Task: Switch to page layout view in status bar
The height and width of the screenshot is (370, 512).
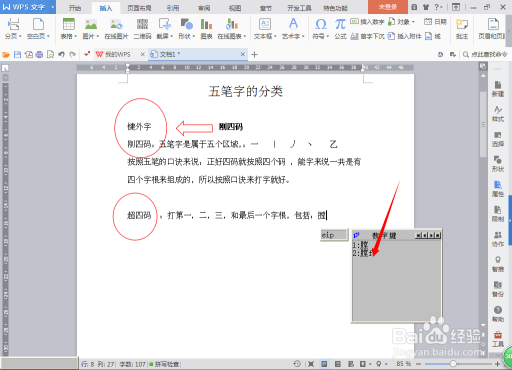Action: click(324, 364)
